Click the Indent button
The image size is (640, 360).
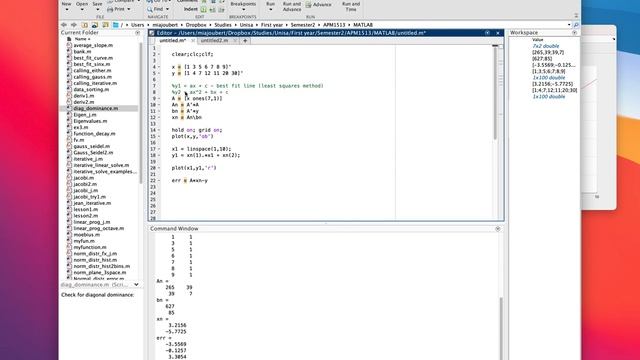[x=190, y=9]
